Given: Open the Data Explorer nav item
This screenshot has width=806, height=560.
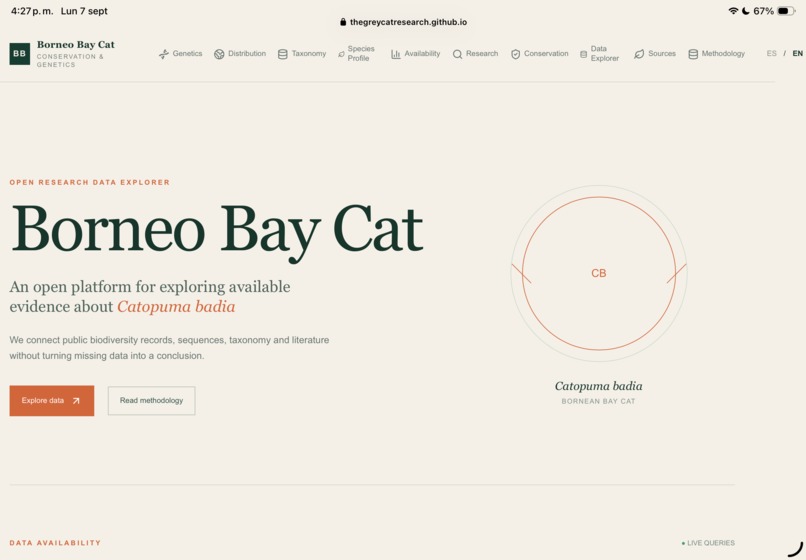Looking at the screenshot, I should [599, 53].
